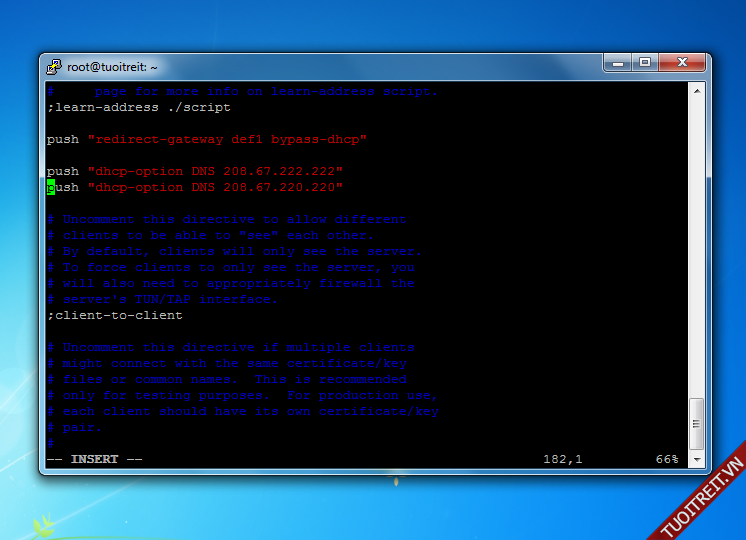Maximize the root@tuoitreit terminal window
The width and height of the screenshot is (746, 540).
click(x=645, y=62)
